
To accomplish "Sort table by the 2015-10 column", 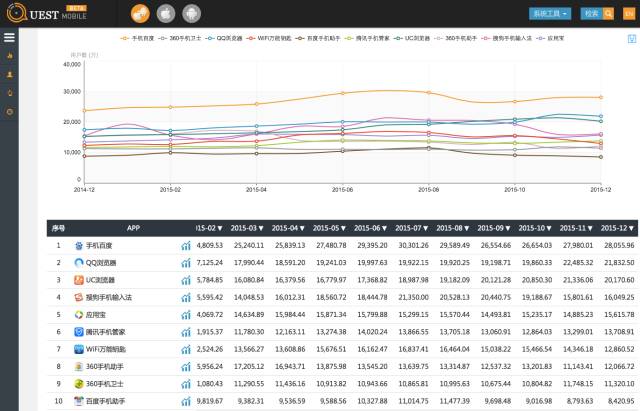I will (x=535, y=228).
